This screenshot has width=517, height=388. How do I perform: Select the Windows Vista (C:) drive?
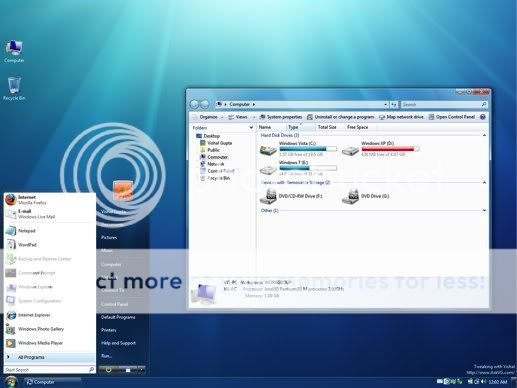tap(298, 149)
